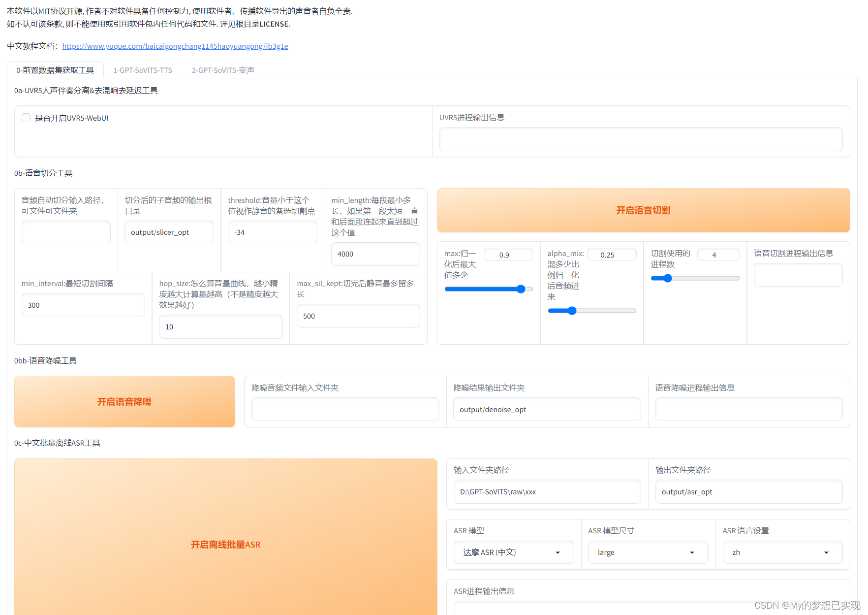
Task: Open the ASR 模型尺寸 dropdown showing large
Action: click(x=648, y=552)
